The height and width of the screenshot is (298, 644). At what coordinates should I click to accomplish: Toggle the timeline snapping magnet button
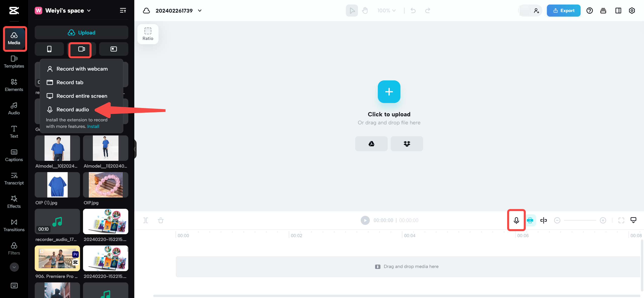(x=530, y=220)
